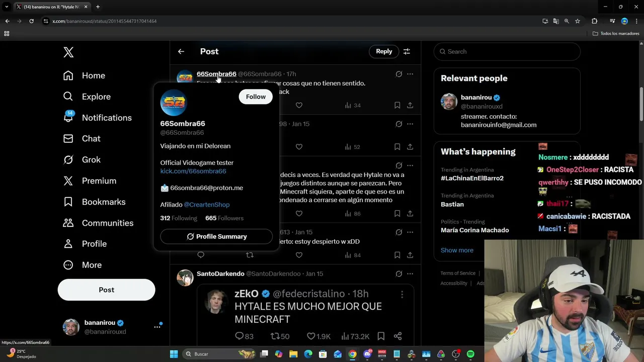Click the 66Sombra66 avatar in the hover card

(173, 103)
